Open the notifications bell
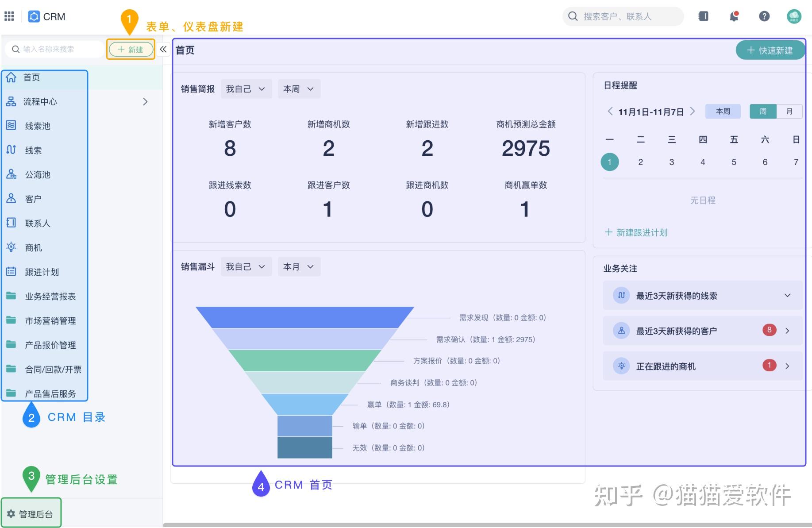 coord(734,16)
